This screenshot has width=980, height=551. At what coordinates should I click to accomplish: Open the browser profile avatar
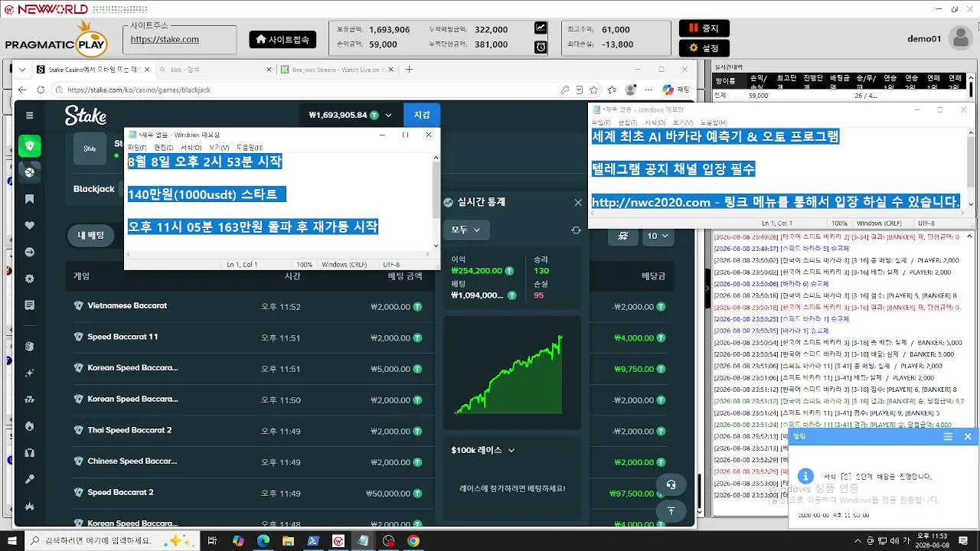[x=630, y=90]
